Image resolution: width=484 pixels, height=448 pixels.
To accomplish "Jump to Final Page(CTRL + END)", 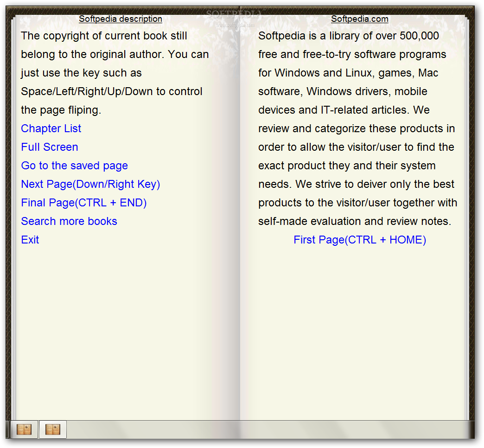I will click(83, 203).
